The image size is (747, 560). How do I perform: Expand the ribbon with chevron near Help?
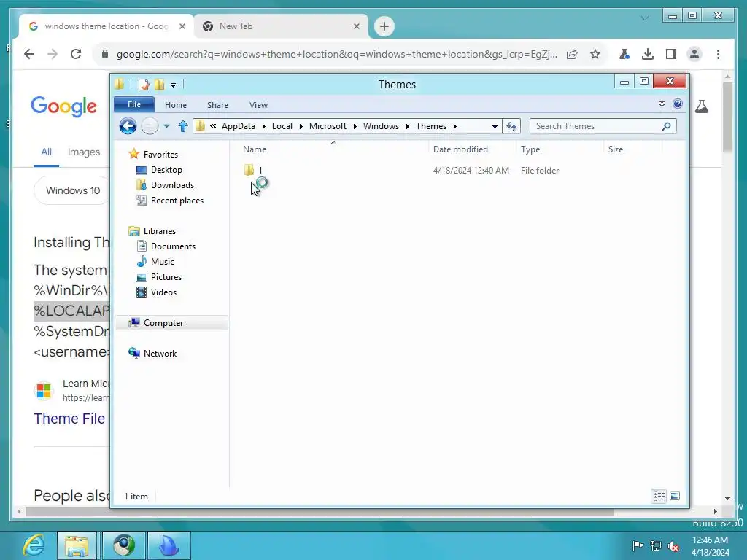[x=662, y=104]
